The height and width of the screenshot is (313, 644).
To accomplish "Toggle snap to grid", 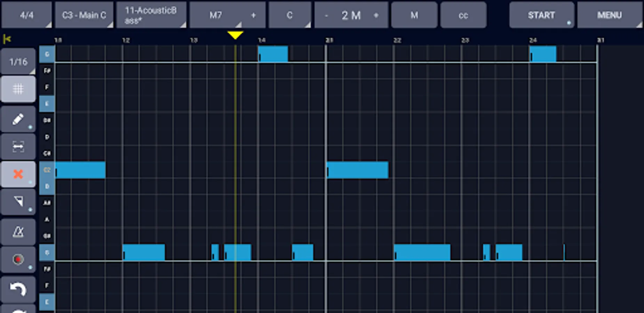I will point(18,89).
